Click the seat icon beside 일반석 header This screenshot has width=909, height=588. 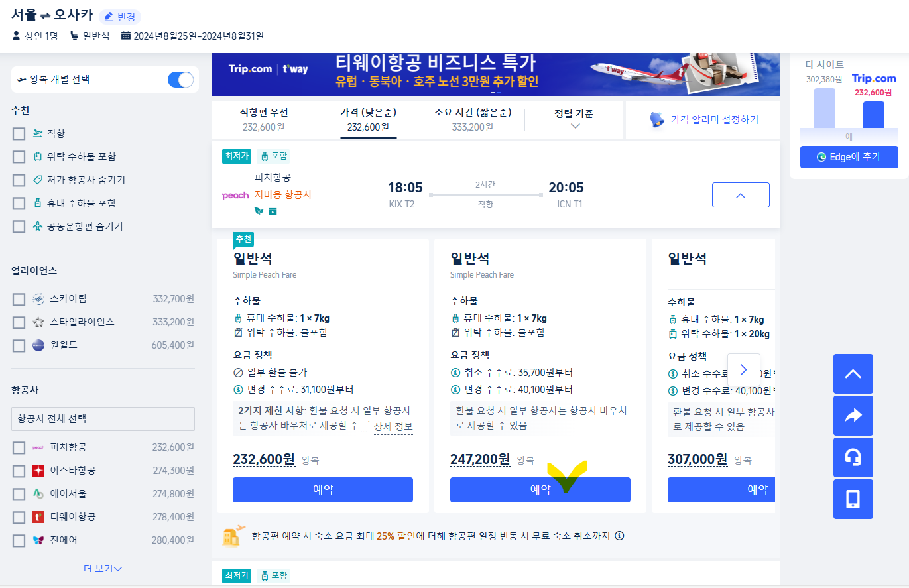74,36
